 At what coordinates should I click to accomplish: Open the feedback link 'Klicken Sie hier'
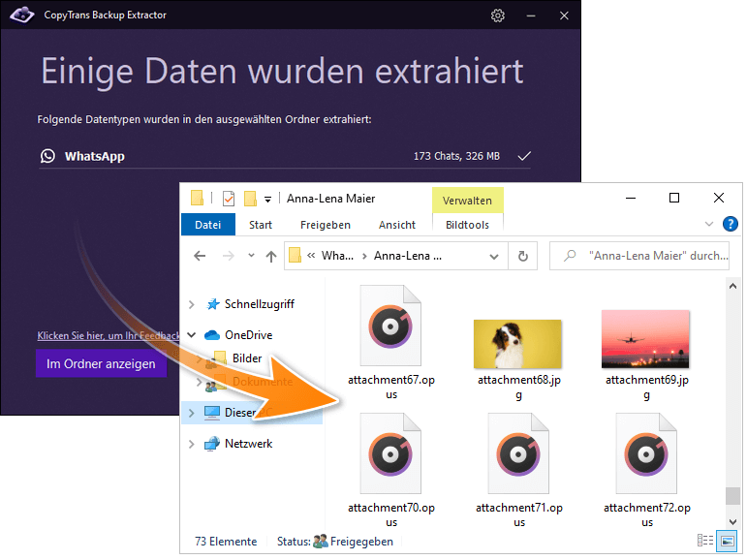[109, 335]
